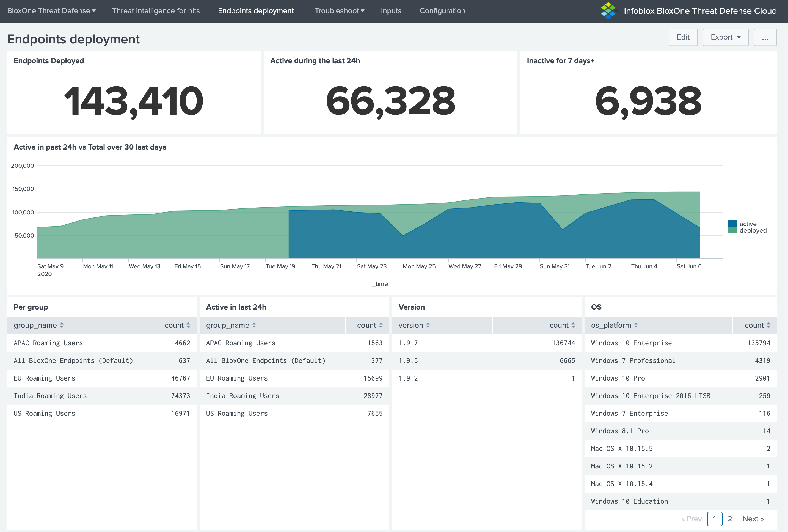Image resolution: width=788 pixels, height=532 pixels.
Task: Click the Edit button
Action: pos(683,37)
